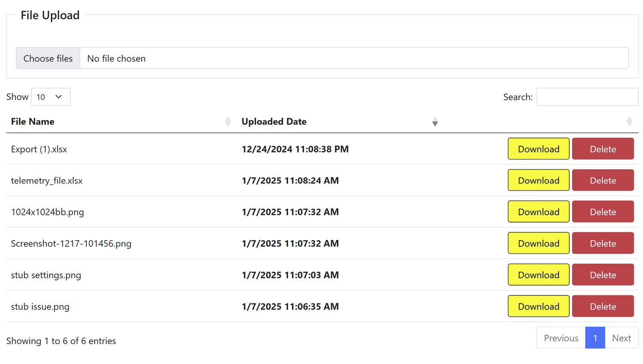Viewport: 643px width, 364px height.
Task: Delete the stub settings.png file
Action: point(603,275)
